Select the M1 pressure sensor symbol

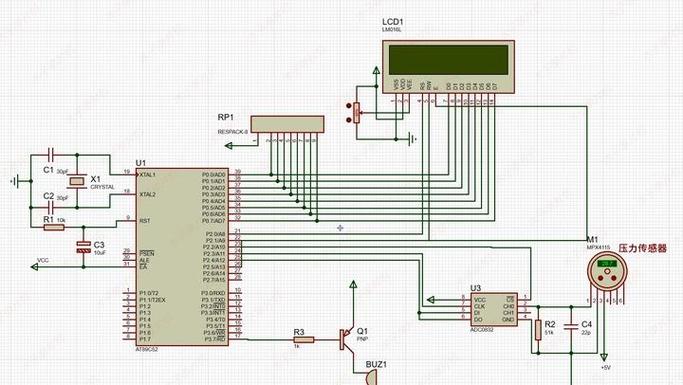click(607, 271)
